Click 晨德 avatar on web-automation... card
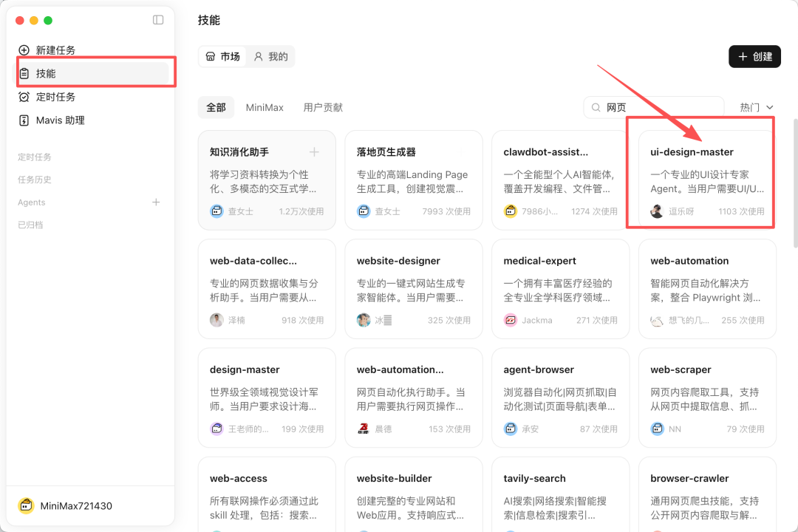 click(x=364, y=429)
